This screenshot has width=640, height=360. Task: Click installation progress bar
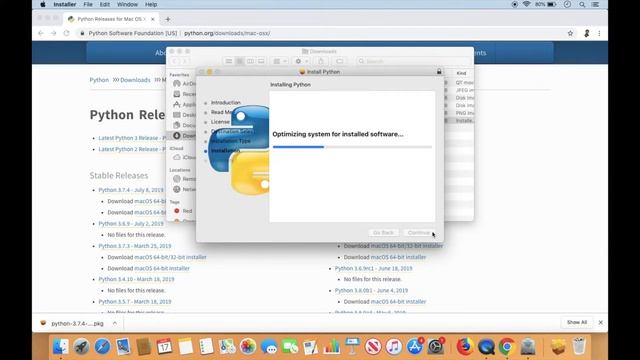pyautogui.click(x=352, y=147)
